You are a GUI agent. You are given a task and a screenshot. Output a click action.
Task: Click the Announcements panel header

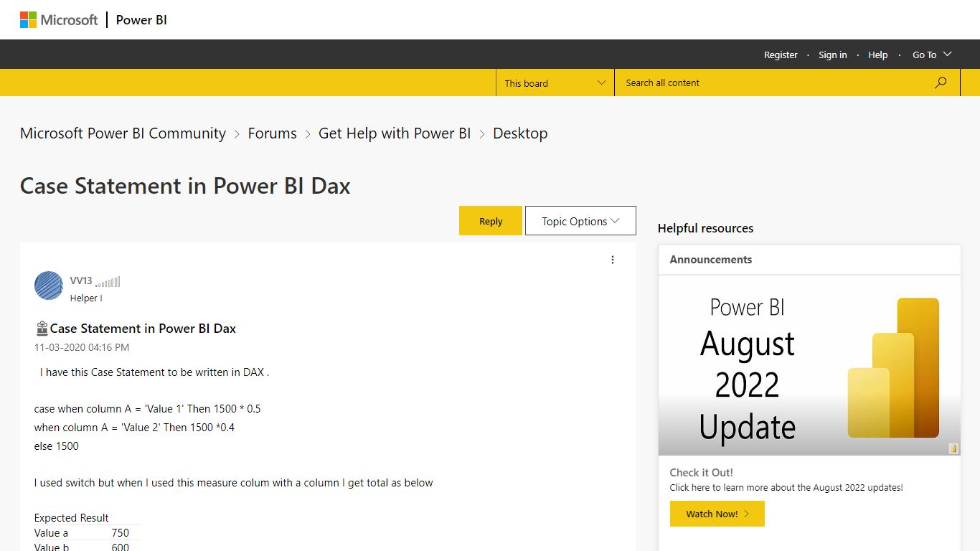tap(809, 260)
